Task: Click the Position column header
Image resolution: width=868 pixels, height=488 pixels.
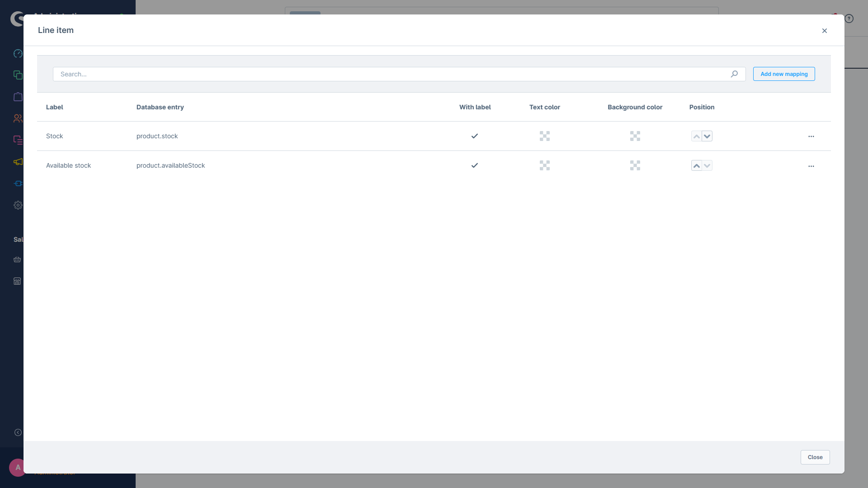Action: click(x=702, y=107)
